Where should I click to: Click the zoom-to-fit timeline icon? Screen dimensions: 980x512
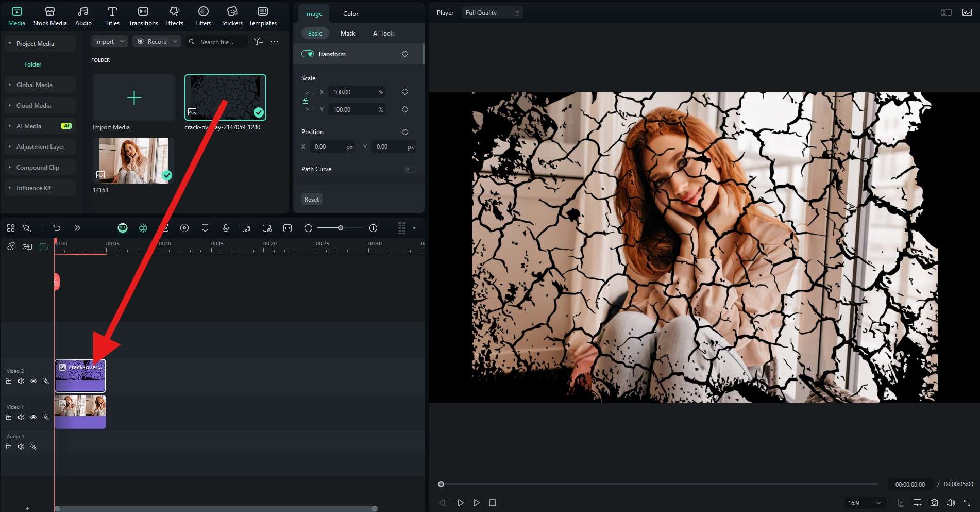click(x=288, y=228)
